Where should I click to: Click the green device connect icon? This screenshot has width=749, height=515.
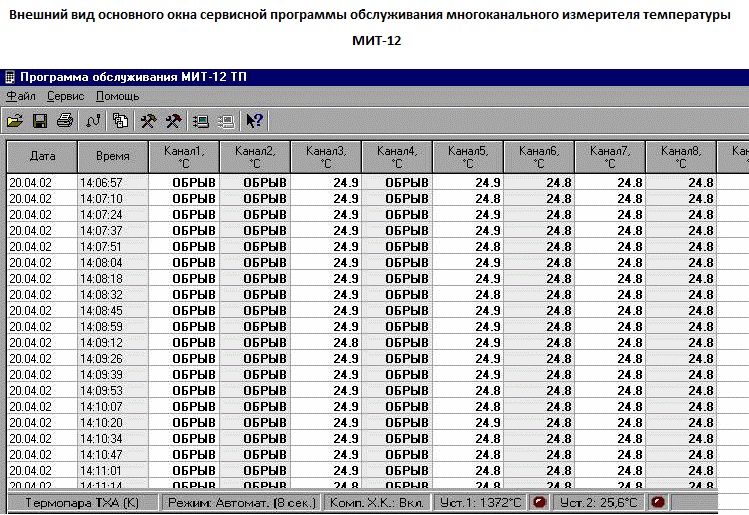(201, 121)
